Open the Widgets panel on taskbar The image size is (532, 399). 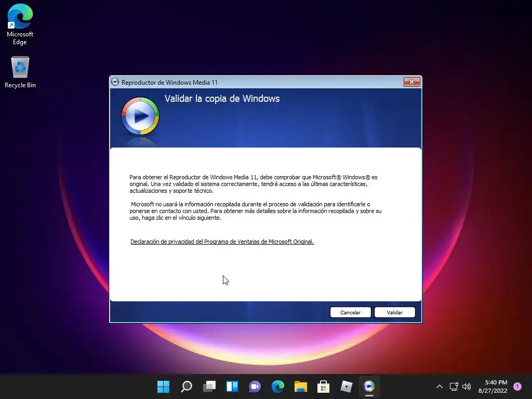(x=232, y=386)
